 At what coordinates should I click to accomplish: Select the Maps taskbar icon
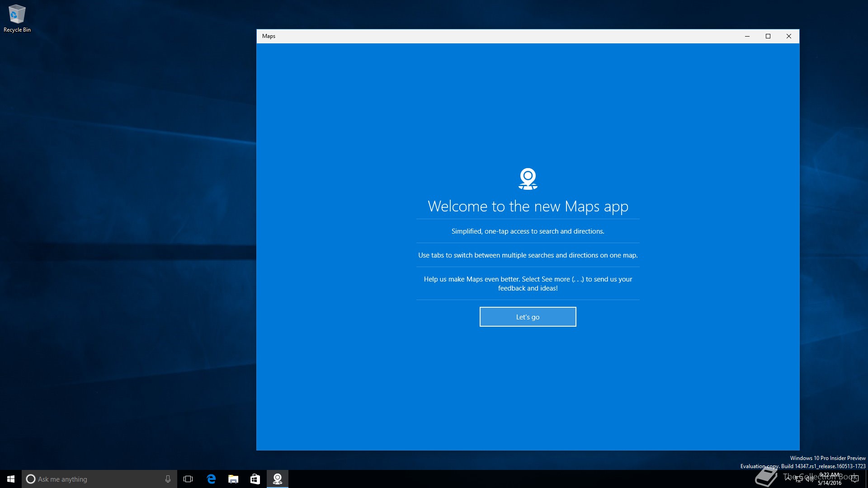(278, 479)
